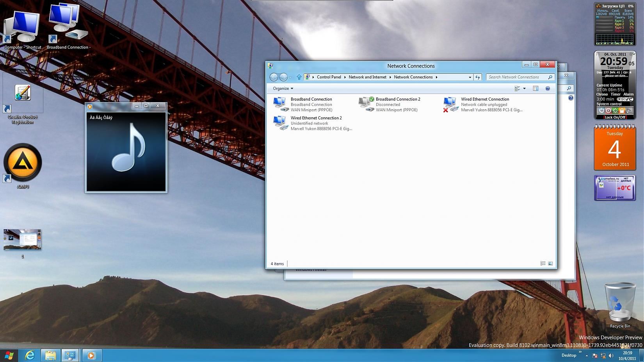644x362 pixels.
Task: Click the volume speaker icon in system tray
Action: point(611,355)
